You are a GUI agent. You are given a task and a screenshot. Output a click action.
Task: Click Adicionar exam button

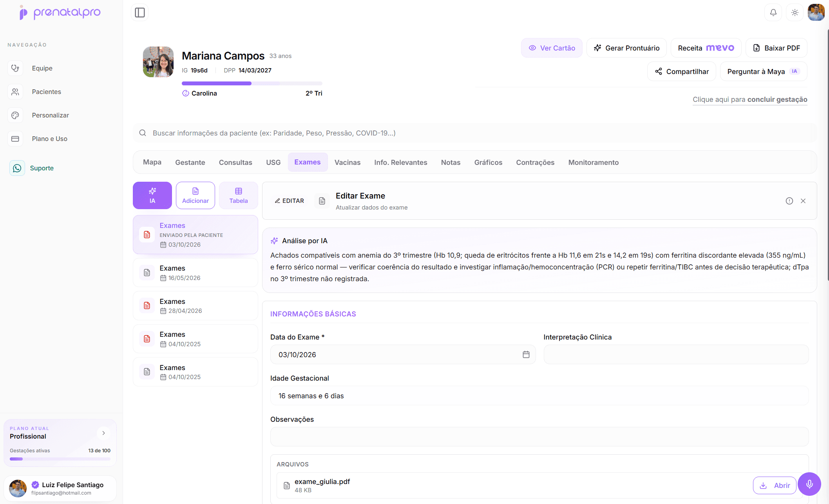point(195,195)
